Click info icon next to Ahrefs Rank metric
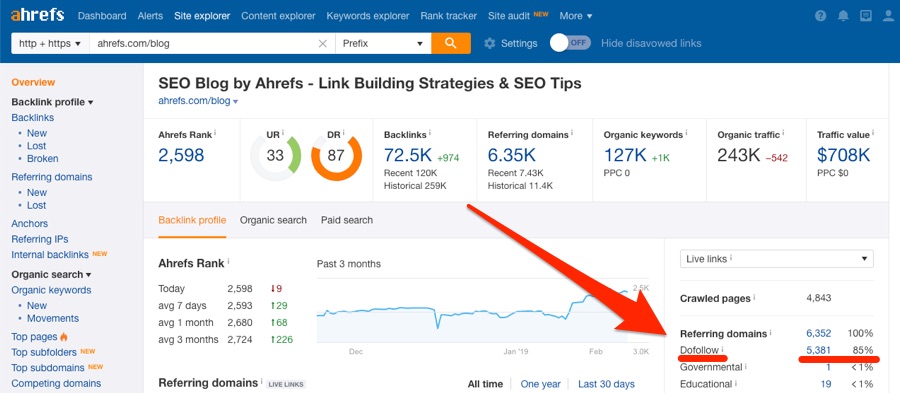This screenshot has width=900, height=393. tap(215, 133)
